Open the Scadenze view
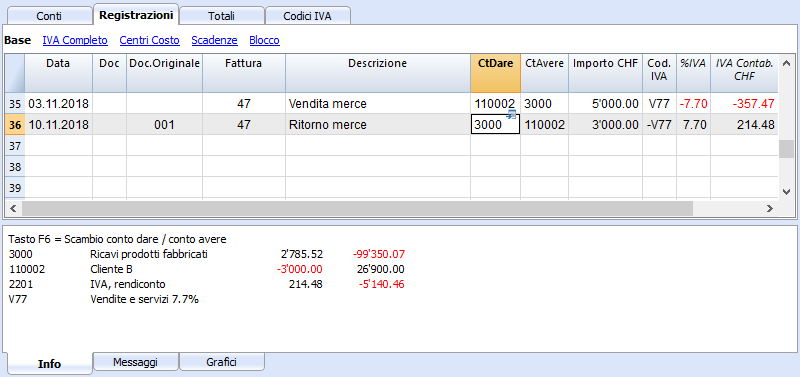The width and height of the screenshot is (800, 377). click(x=214, y=40)
